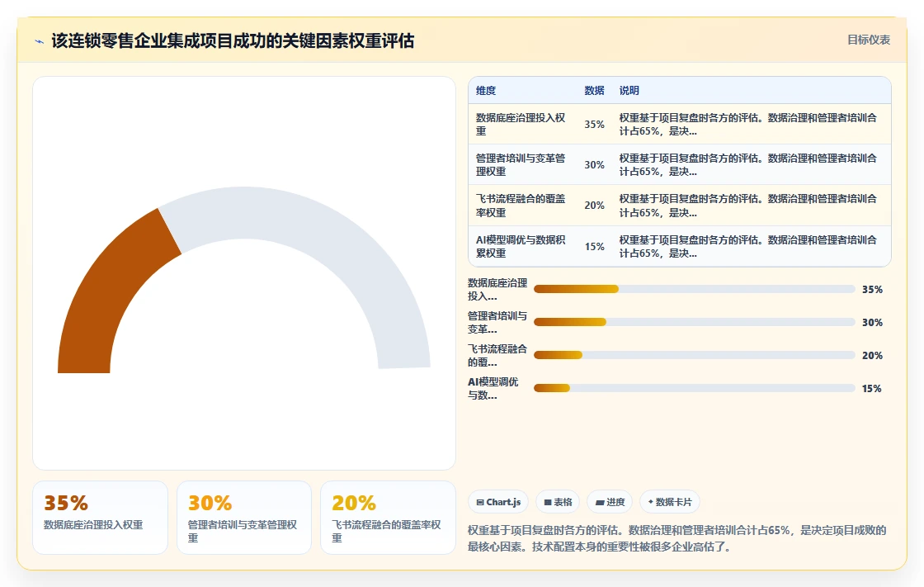Screen dimensions: 924x587
Task: Select table row 管理者培训与变革管理权重
Action: (680, 164)
